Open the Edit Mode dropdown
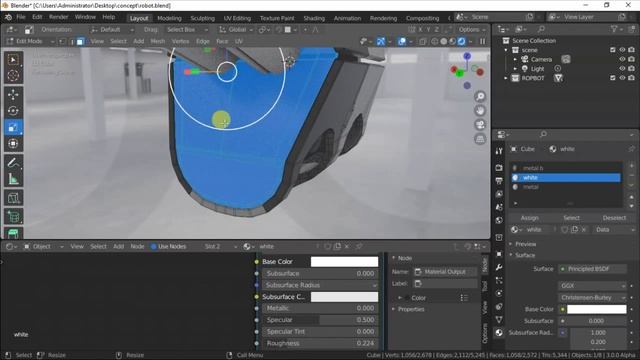 30,41
